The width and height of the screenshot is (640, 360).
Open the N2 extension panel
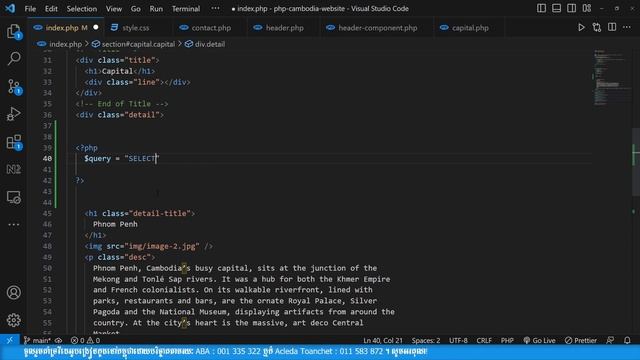click(x=13, y=169)
